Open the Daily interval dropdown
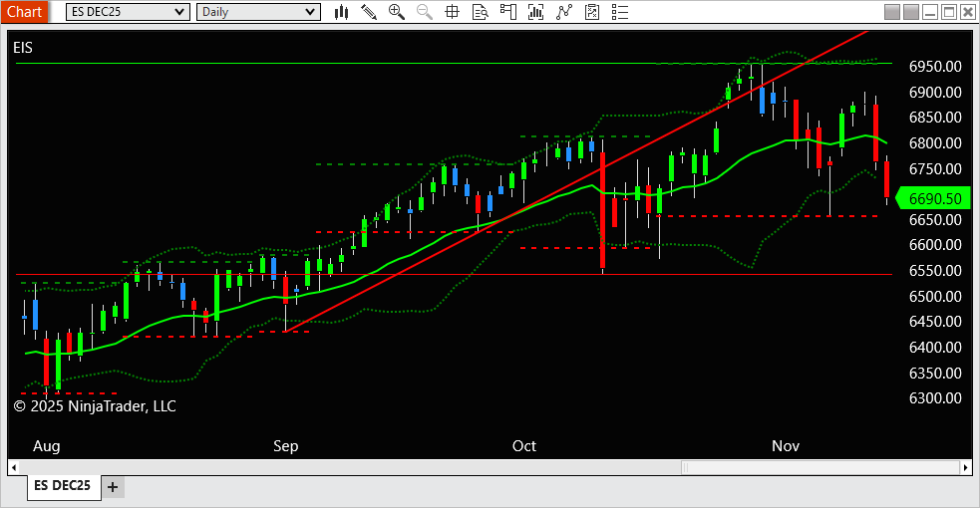This screenshot has height=508, width=980. [x=258, y=12]
